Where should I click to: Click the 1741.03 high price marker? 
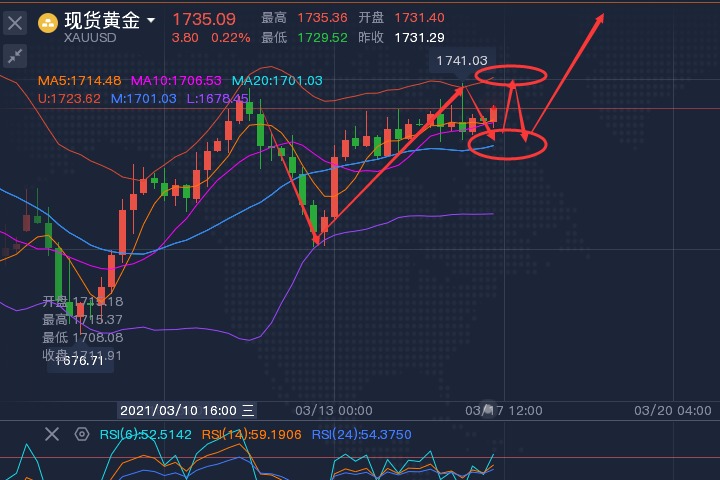pos(461,61)
